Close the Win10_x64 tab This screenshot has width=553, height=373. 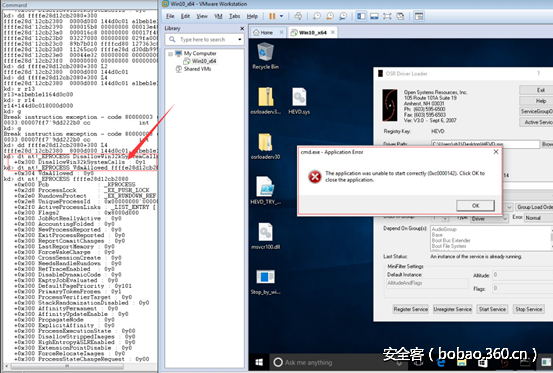(x=333, y=32)
